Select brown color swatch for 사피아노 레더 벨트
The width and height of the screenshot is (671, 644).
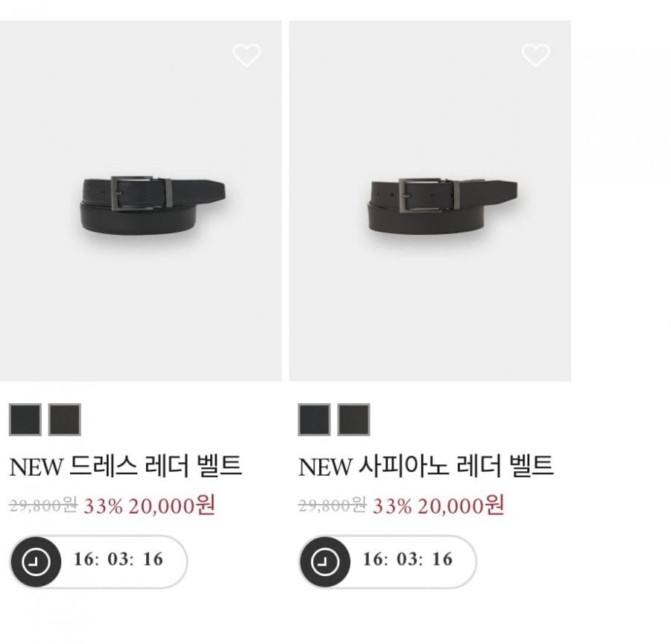(x=353, y=420)
